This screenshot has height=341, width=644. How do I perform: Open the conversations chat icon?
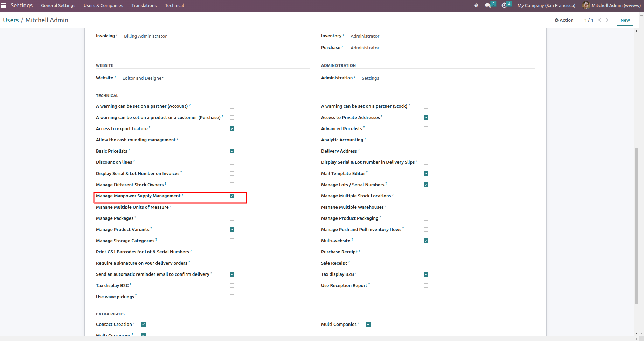pos(487,5)
